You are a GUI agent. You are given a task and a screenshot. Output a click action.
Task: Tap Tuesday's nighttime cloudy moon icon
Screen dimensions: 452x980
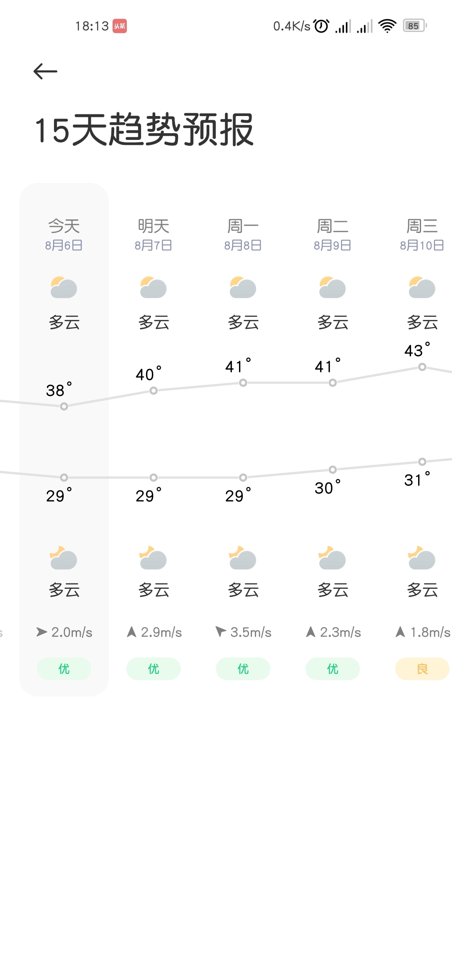tap(332, 558)
